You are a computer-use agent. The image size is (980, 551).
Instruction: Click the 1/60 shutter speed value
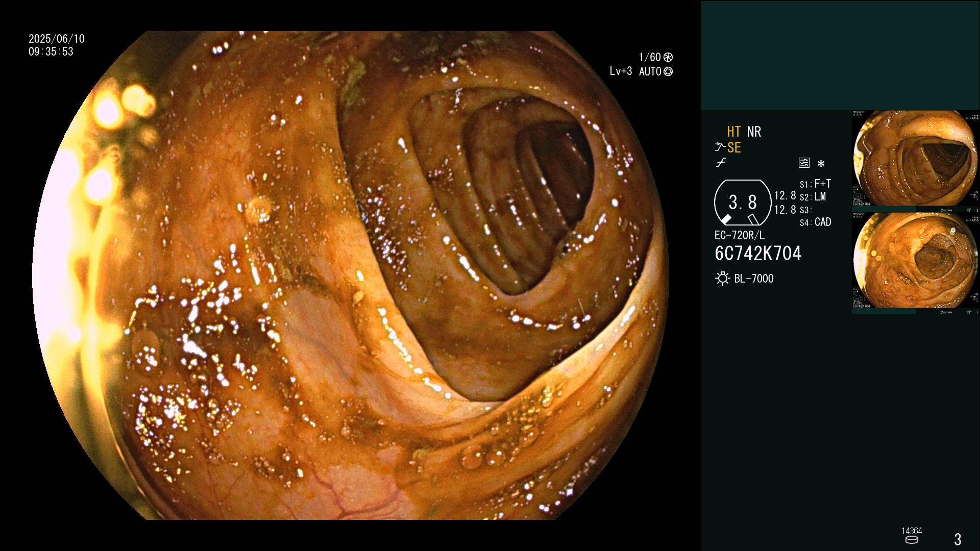(x=650, y=57)
